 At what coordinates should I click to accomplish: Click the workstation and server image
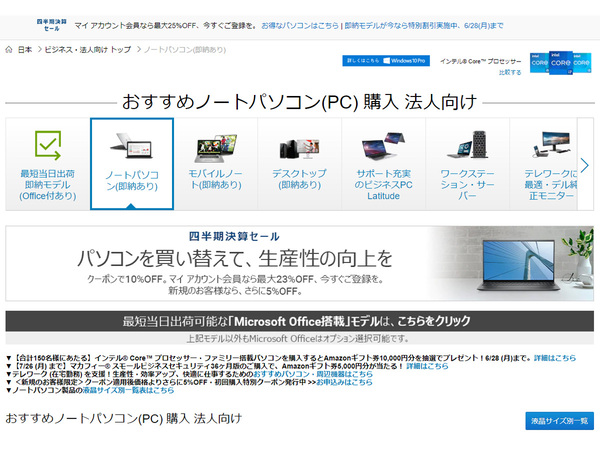(x=468, y=144)
